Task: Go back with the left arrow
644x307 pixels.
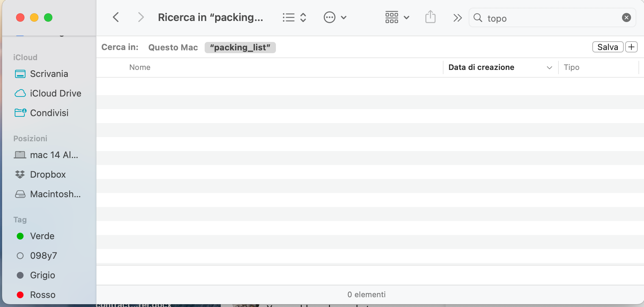Action: pos(116,17)
